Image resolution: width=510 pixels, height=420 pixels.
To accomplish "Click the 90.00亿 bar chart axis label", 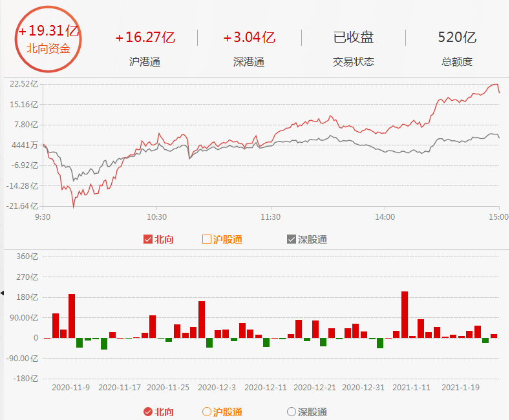I will click(24, 318).
